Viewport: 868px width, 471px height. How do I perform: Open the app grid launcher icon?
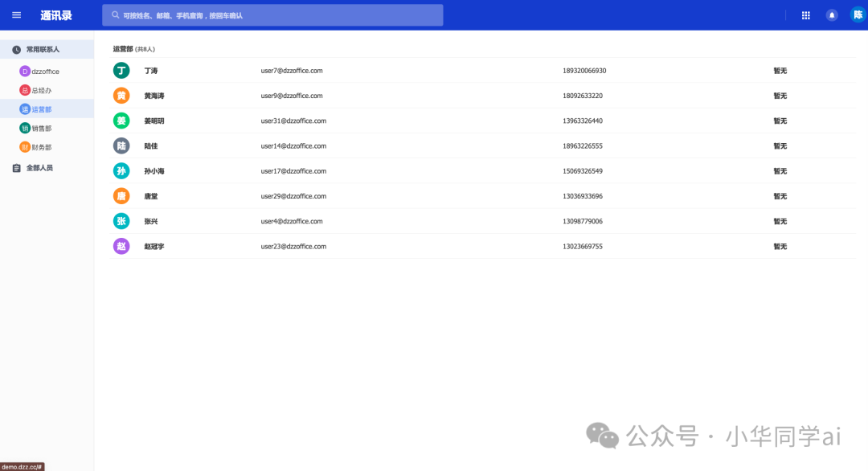point(806,15)
